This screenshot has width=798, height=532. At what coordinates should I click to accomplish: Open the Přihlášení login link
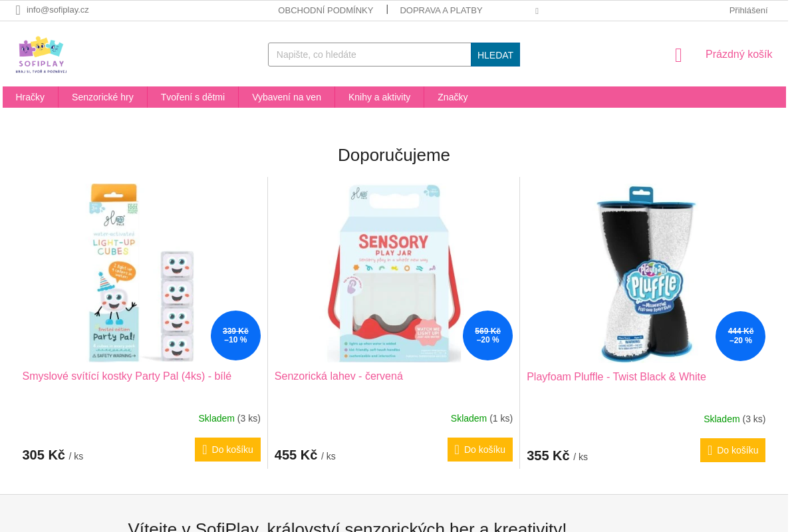(748, 10)
